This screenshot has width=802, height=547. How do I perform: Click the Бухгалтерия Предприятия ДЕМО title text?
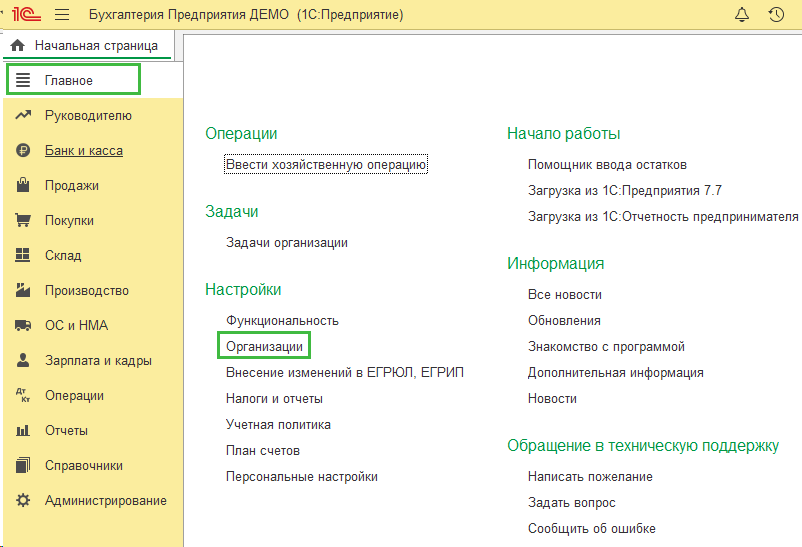189,14
